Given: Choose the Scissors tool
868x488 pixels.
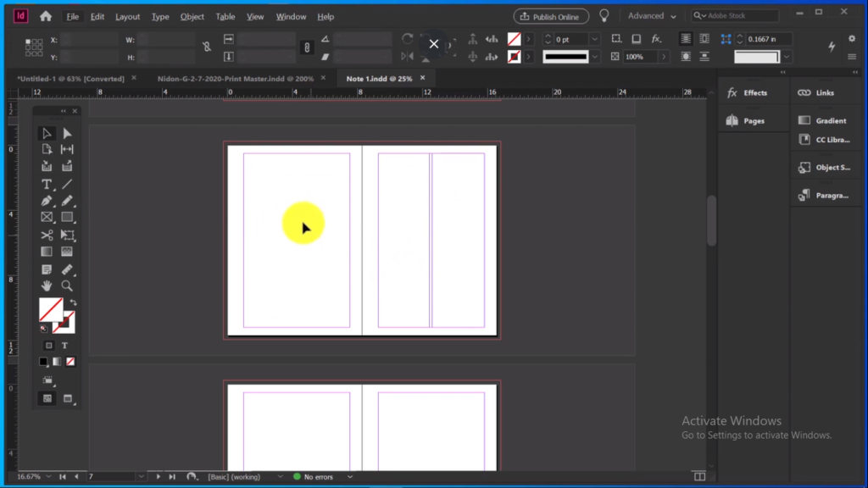Looking at the screenshot, I should (47, 236).
